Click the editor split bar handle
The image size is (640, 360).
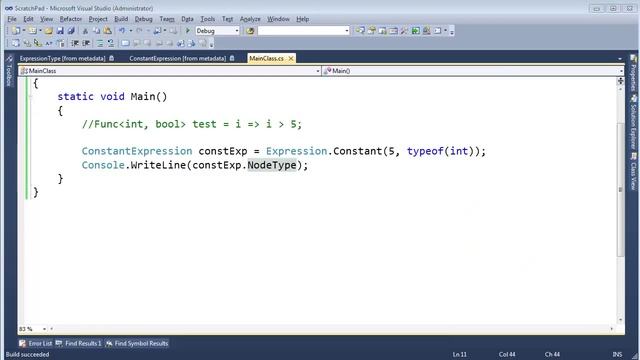pos(620,81)
